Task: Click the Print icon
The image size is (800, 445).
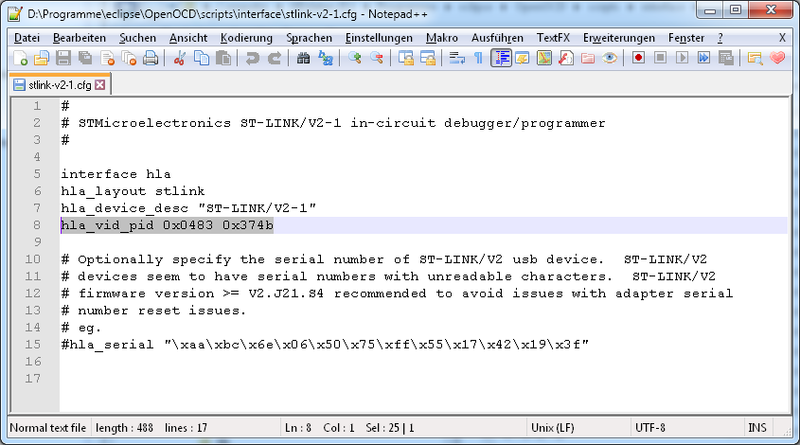Action: (x=151, y=58)
